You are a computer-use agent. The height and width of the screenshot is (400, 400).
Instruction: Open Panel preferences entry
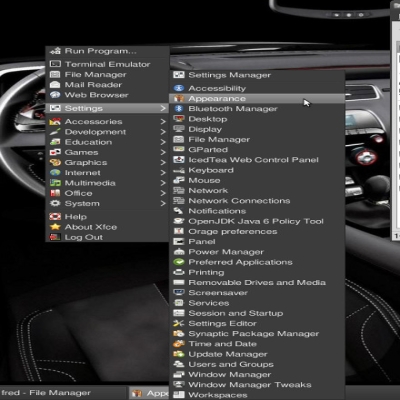[257, 242]
